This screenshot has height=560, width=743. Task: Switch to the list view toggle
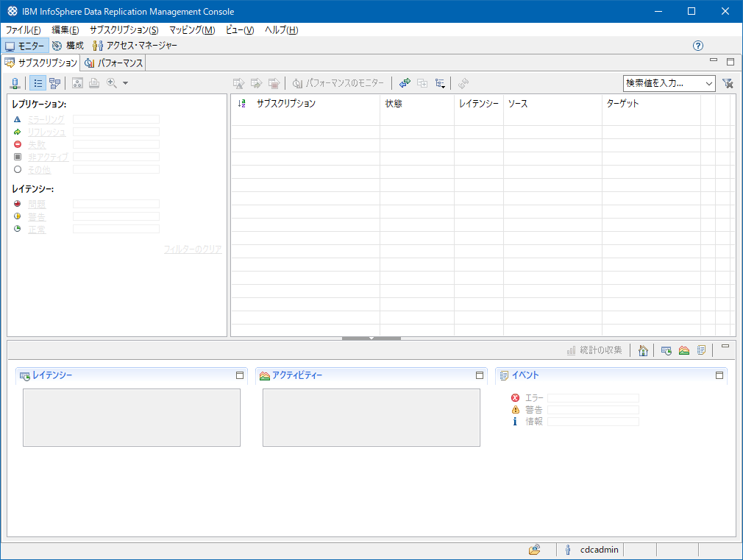38,83
